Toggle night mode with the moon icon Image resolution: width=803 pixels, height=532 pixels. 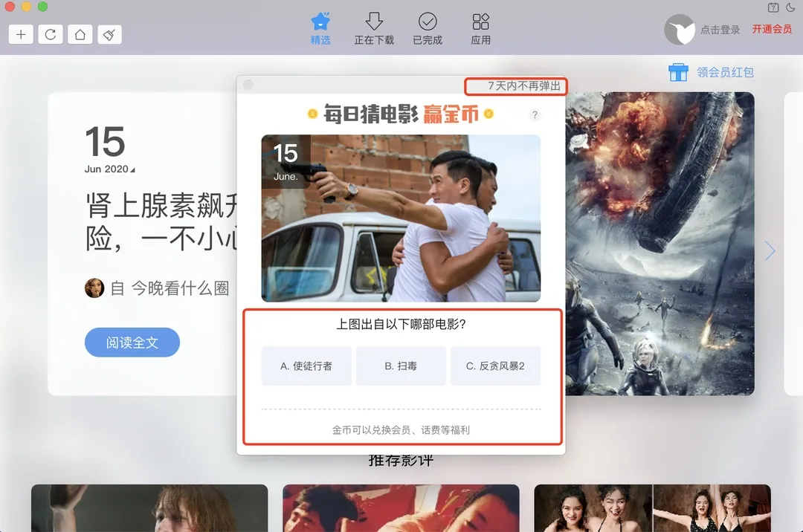coord(790,7)
